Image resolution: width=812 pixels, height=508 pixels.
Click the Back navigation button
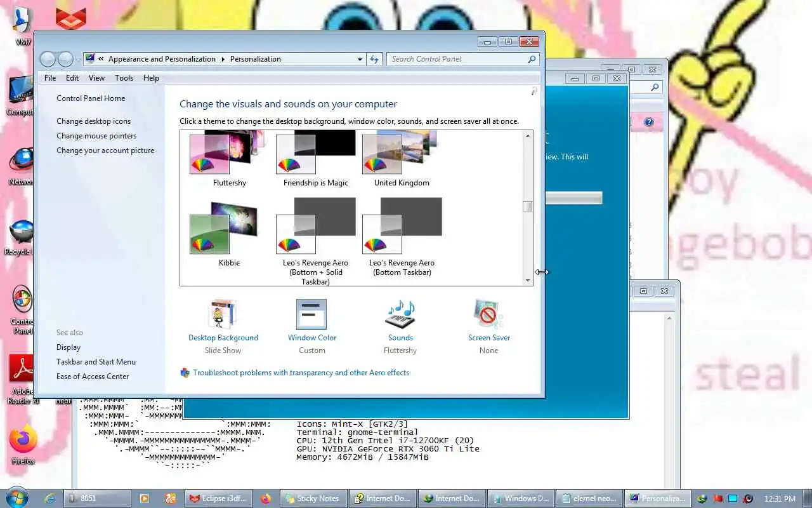48,59
